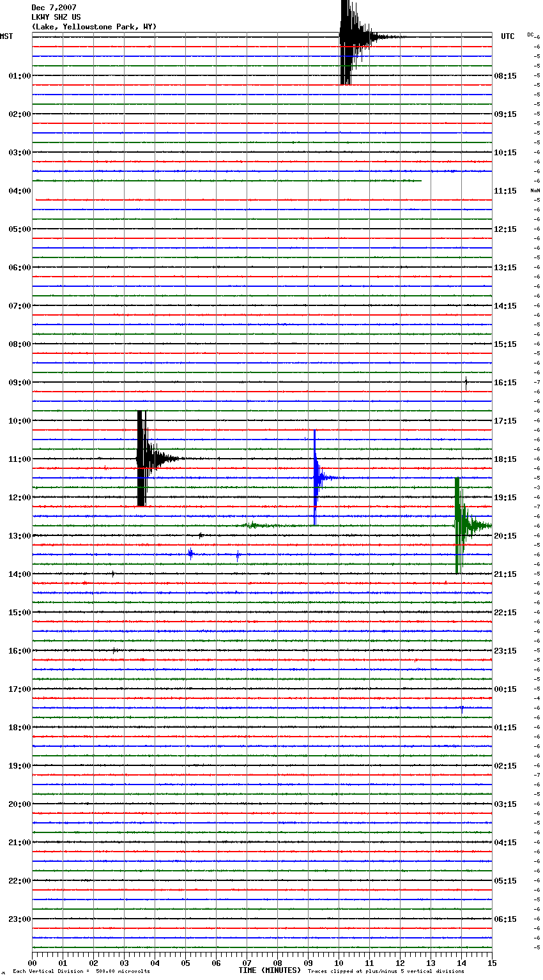Select the 19:00 MST time label
Viewport: 543px width, 980px height.
[x=20, y=766]
